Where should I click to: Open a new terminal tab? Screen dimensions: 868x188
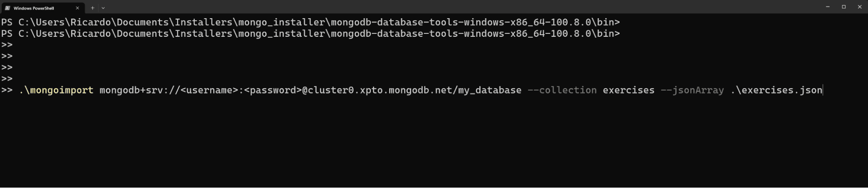point(92,8)
